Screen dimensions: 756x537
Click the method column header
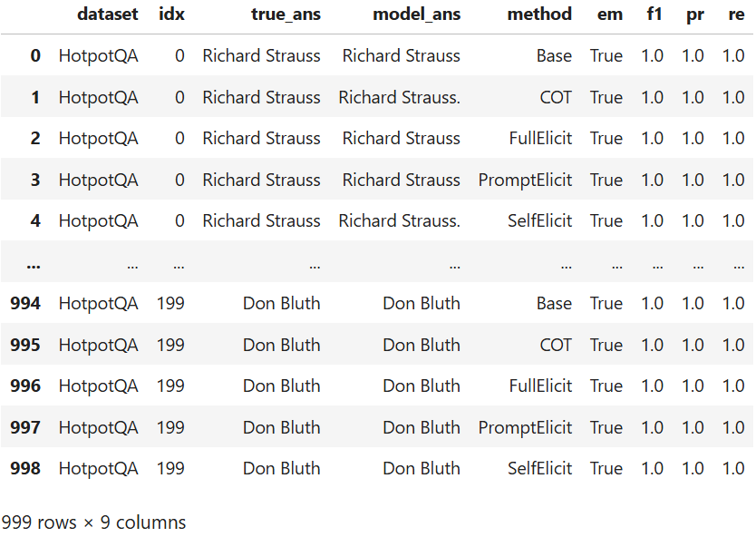(x=539, y=14)
